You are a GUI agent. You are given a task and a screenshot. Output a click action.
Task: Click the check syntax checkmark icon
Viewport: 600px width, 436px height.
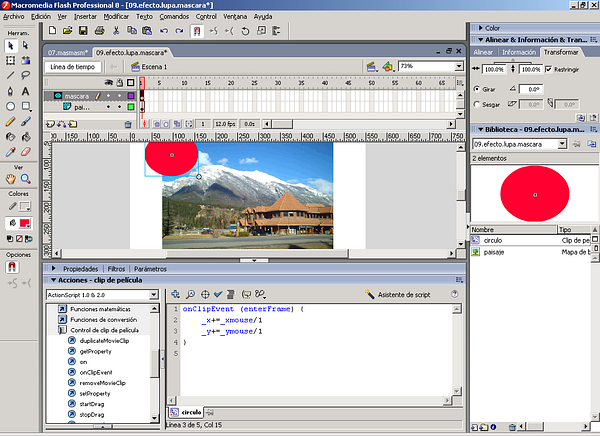[217, 294]
